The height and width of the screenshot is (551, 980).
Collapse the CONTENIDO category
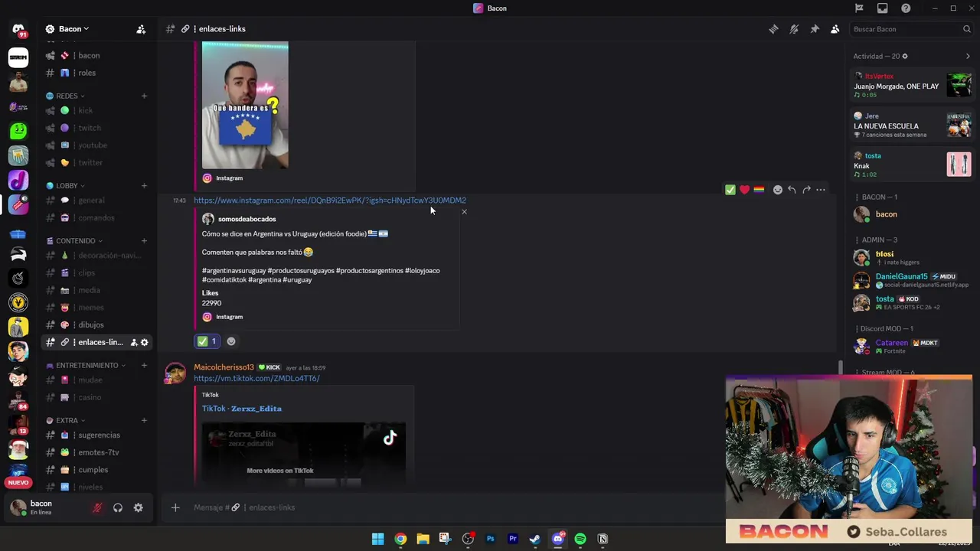tap(73, 240)
